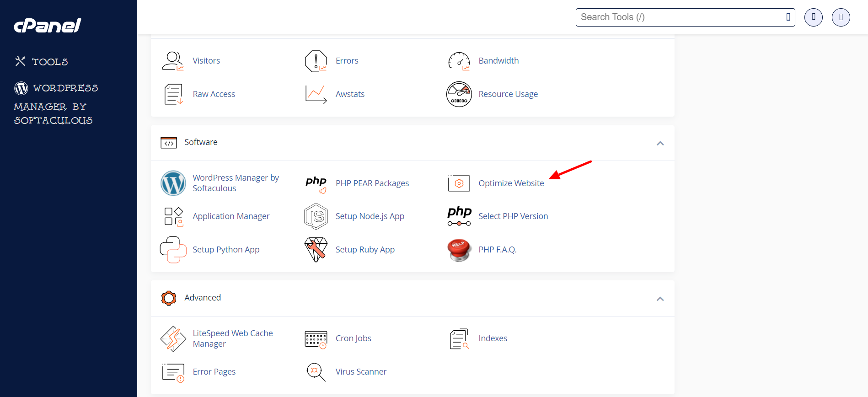This screenshot has height=397, width=868.
Task: Click the Cron Jobs icon
Action: 316,339
